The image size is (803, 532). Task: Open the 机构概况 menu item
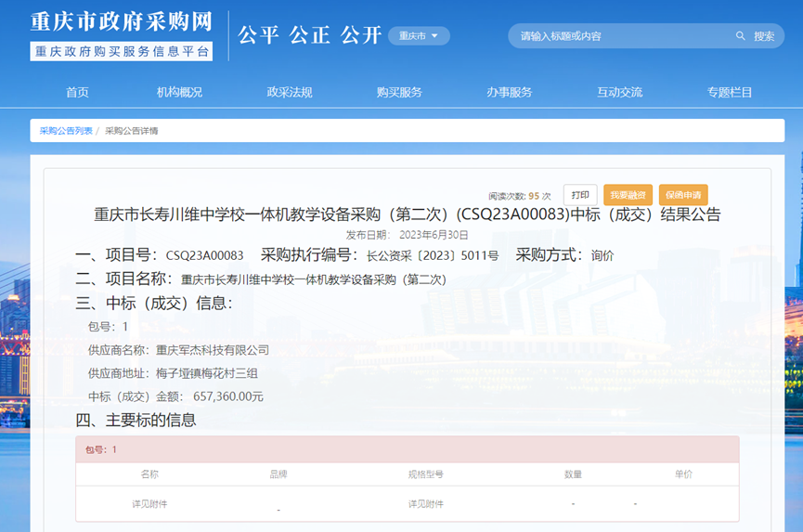click(x=179, y=92)
